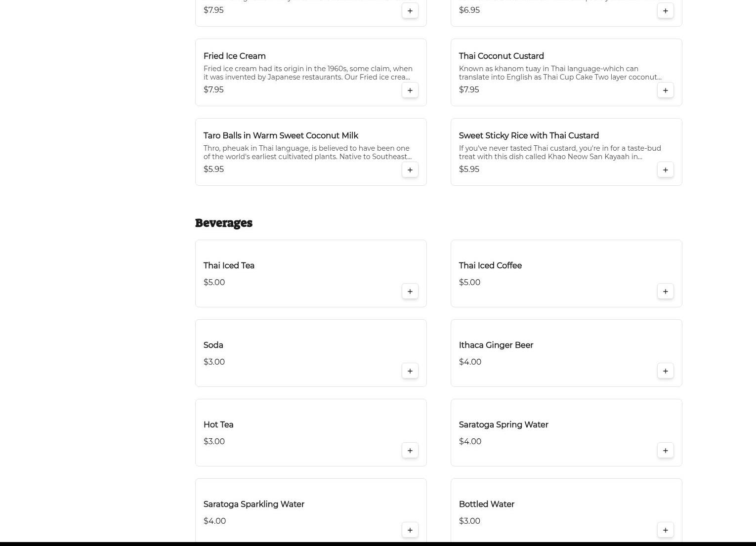Add Saratoga Spring Water to cart
Image resolution: width=756 pixels, height=546 pixels.
tap(665, 451)
